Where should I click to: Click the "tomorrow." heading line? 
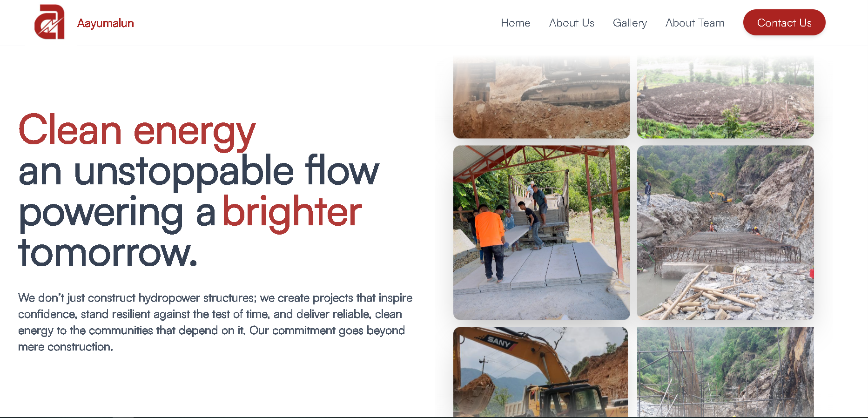[108, 253]
